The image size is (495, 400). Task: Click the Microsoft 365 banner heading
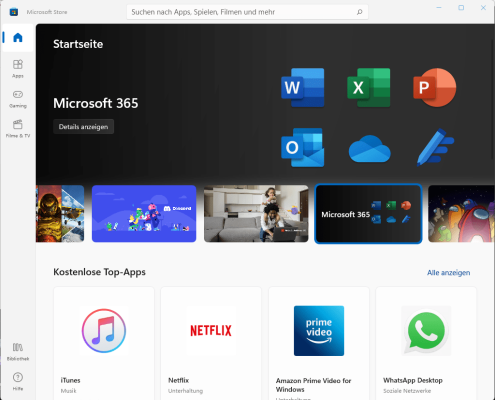[96, 103]
